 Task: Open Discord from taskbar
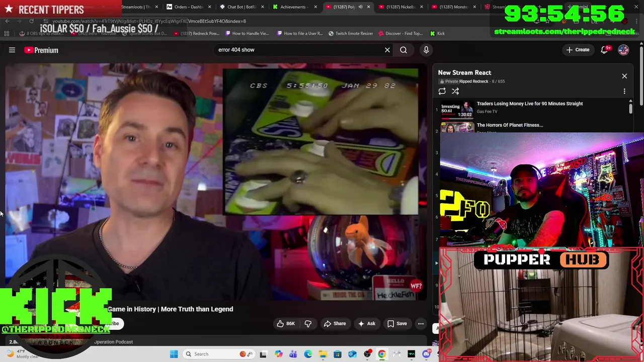(x=426, y=354)
